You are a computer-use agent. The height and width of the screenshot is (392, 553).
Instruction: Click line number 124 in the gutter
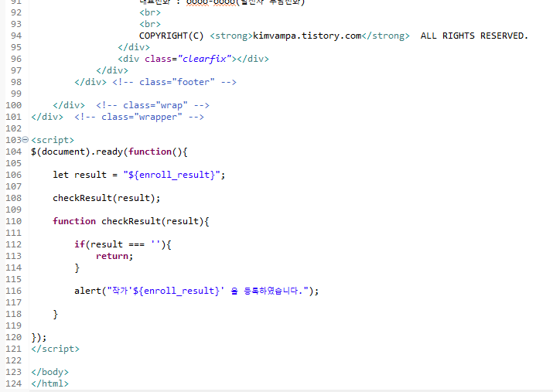[x=13, y=383]
